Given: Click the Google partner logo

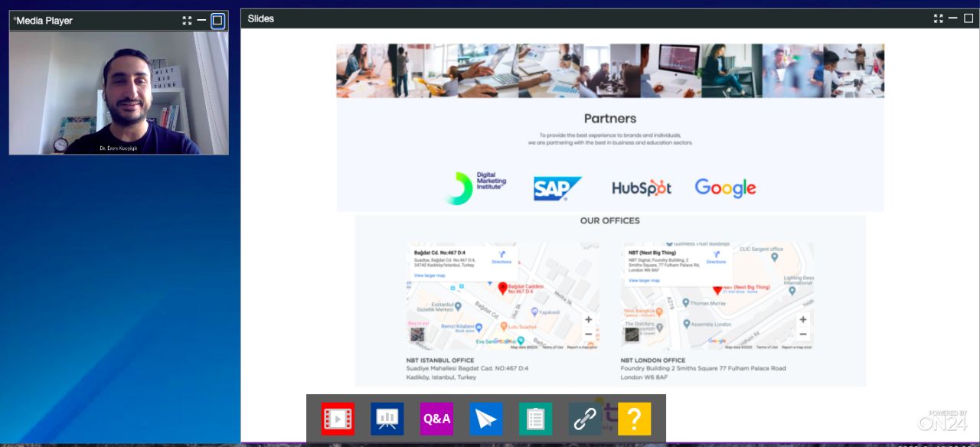Looking at the screenshot, I should (725, 188).
